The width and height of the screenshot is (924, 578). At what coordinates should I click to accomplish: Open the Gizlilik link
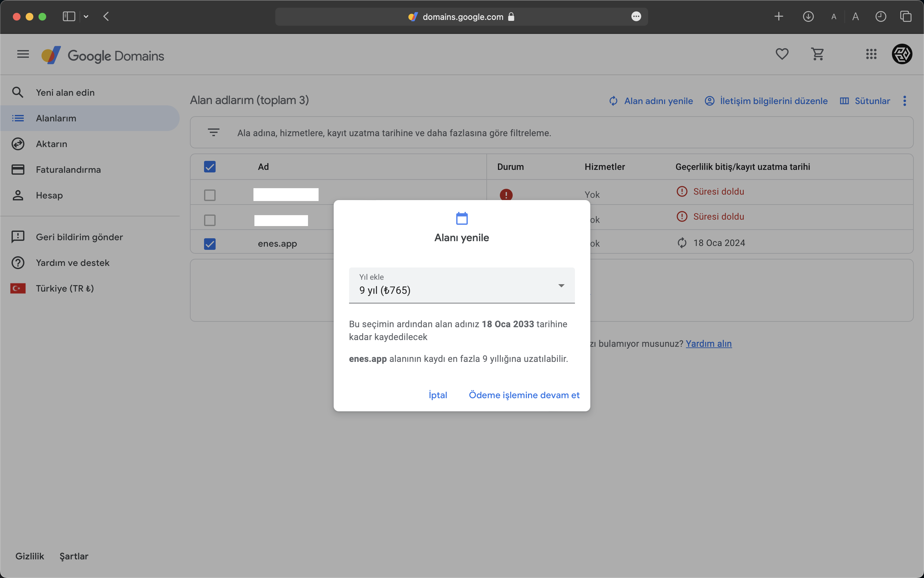(x=30, y=556)
